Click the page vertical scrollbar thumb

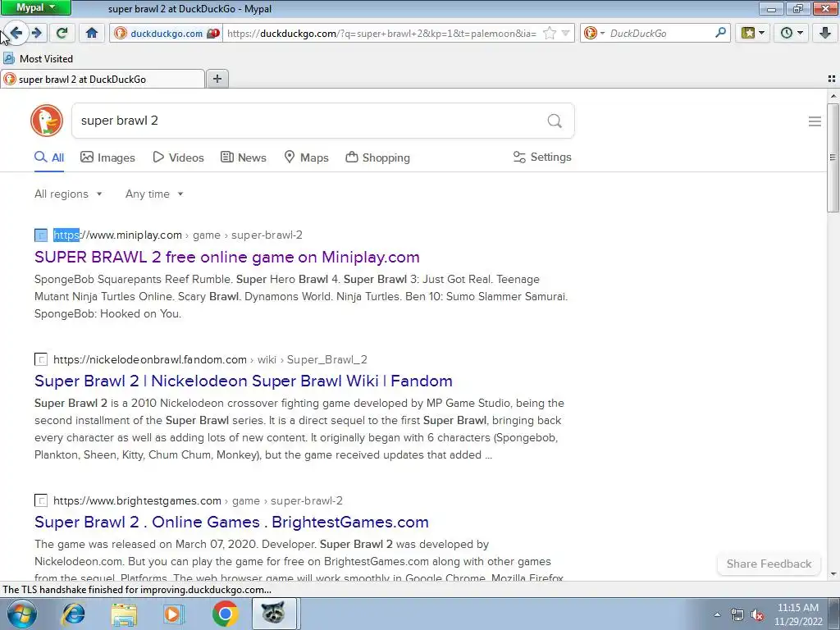click(x=833, y=157)
